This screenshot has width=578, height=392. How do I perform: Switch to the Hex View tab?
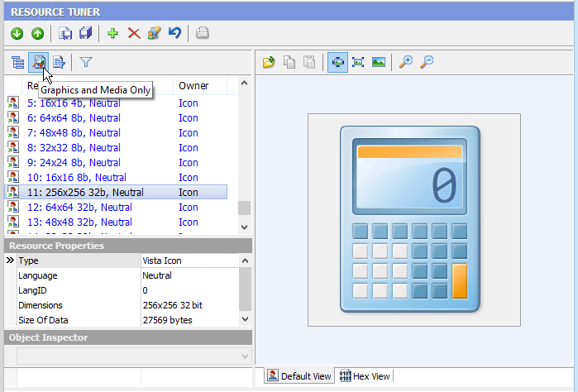365,376
